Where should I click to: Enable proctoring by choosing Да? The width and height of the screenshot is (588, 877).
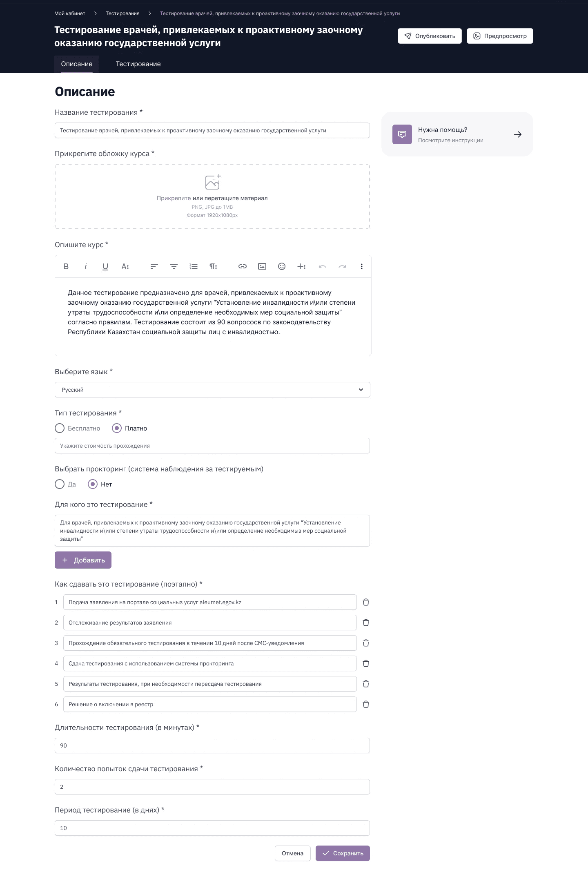(x=60, y=484)
